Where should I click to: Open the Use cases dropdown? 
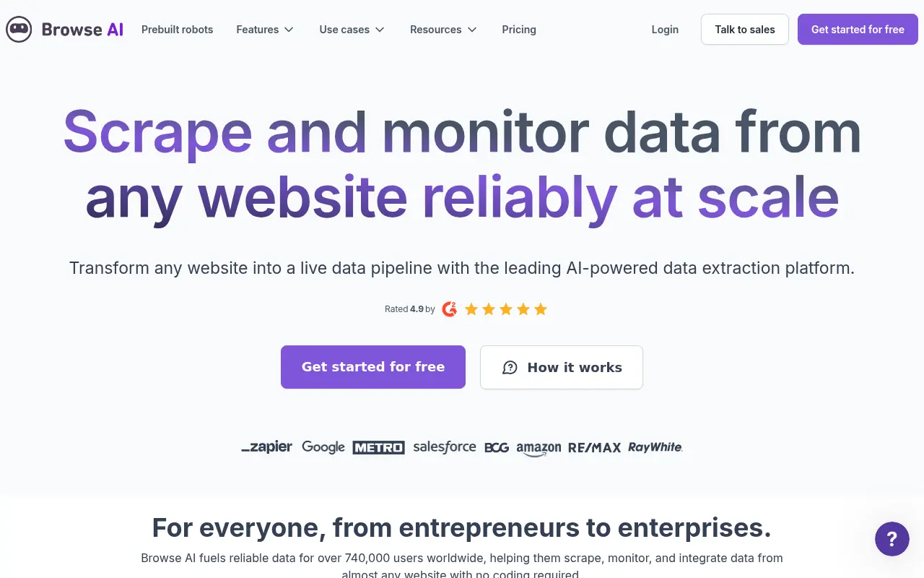[352, 30]
